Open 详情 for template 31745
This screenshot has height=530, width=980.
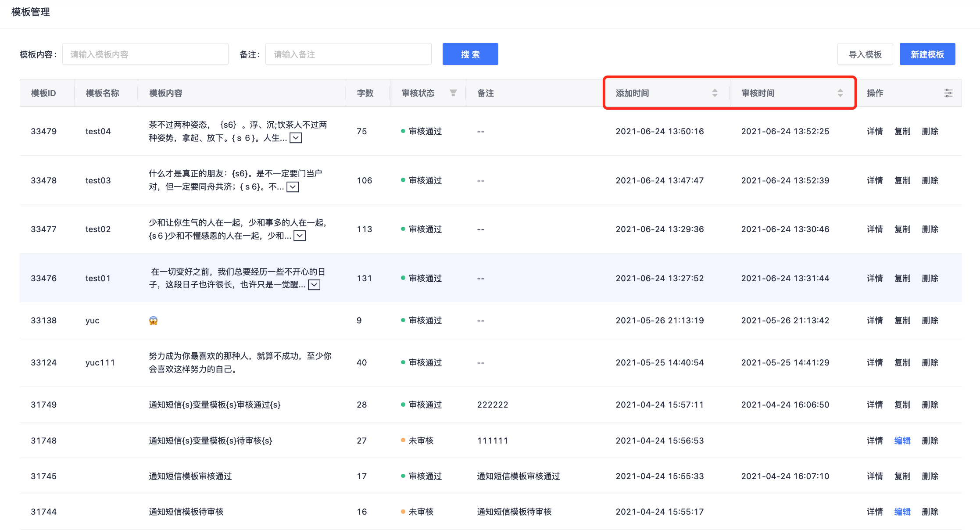tap(875, 476)
